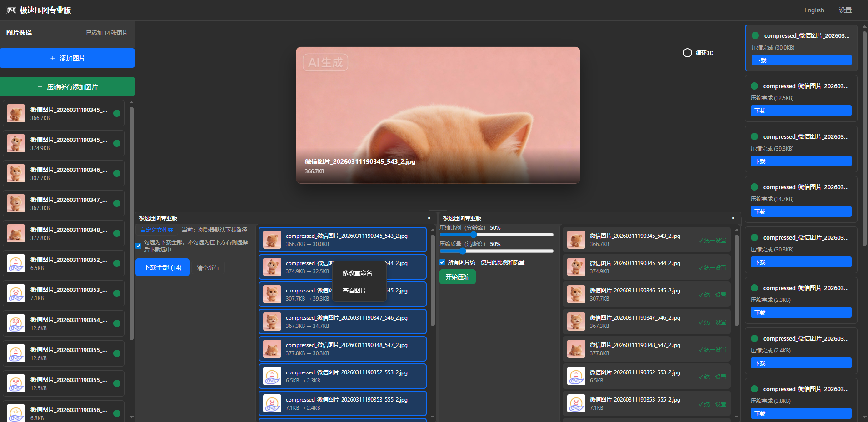Open the 自定义文件夹 link
This screenshot has width=868, height=422.
(157, 230)
